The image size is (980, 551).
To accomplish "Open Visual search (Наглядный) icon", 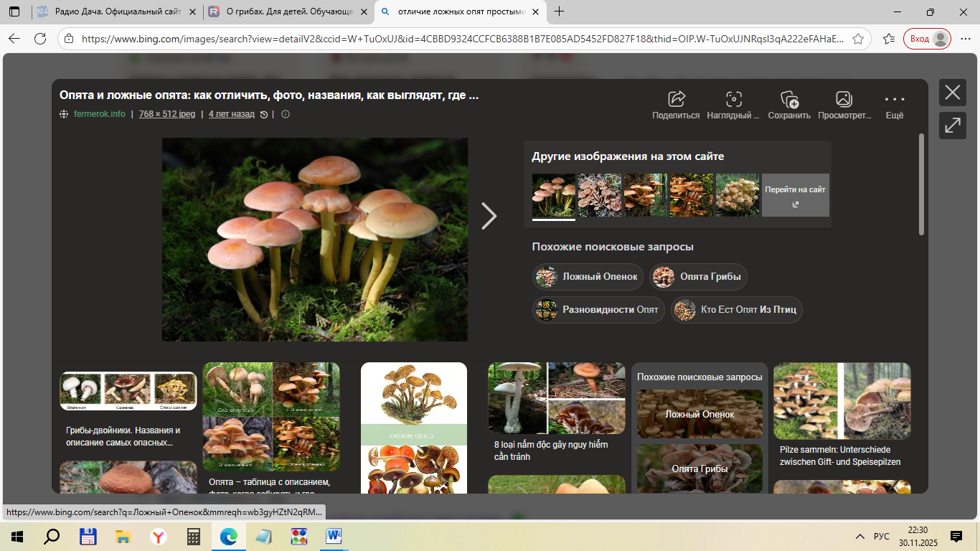I will (732, 100).
